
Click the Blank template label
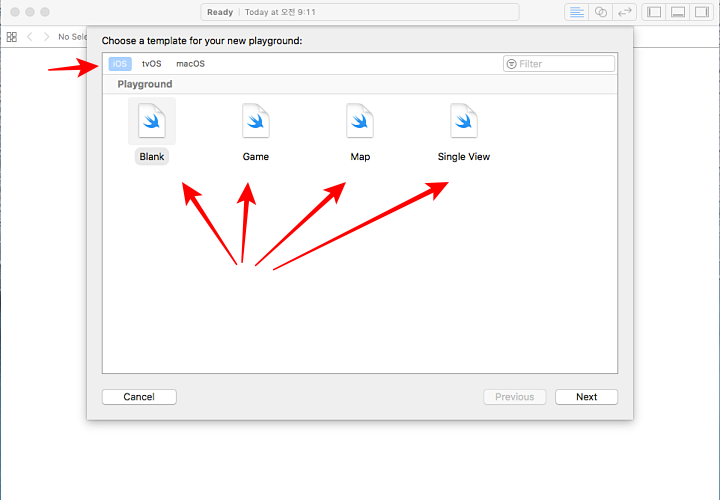pos(152,157)
